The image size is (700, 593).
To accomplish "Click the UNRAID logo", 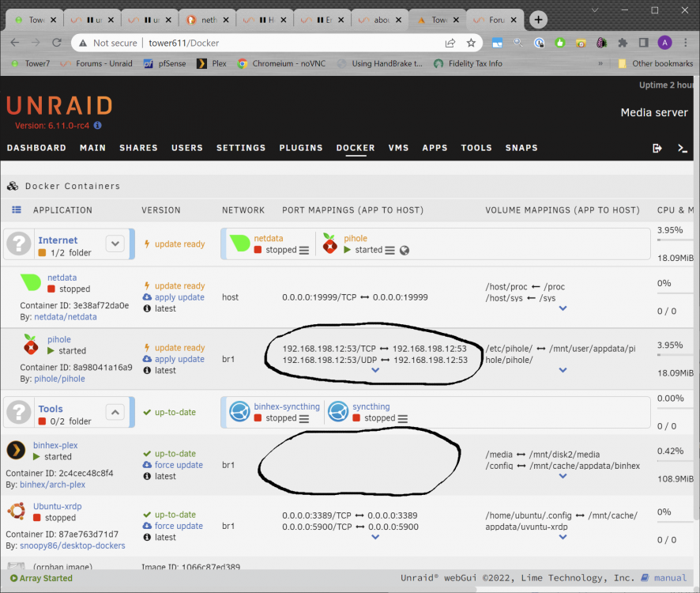I will pyautogui.click(x=59, y=106).
